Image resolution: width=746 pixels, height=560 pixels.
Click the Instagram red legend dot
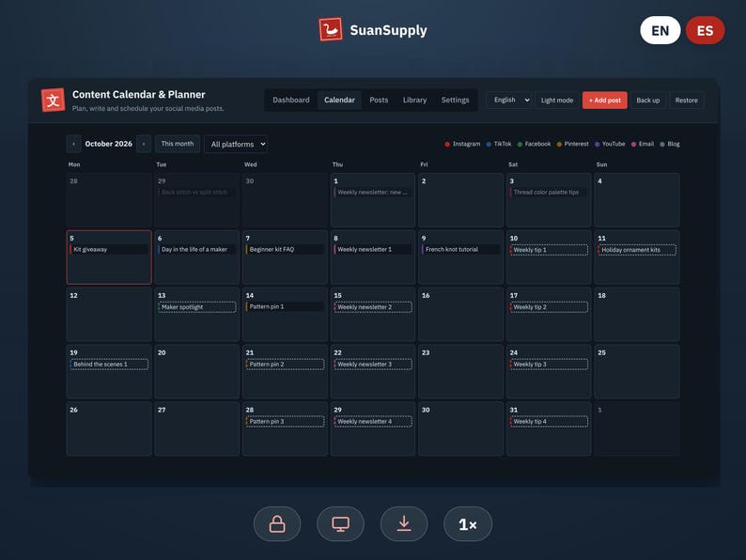[447, 144]
